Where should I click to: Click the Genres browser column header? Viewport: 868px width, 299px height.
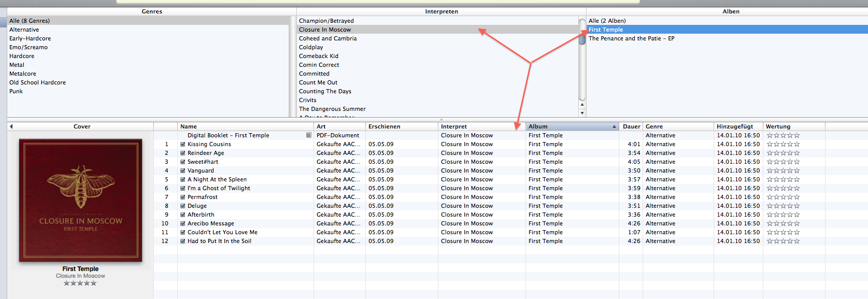click(152, 11)
